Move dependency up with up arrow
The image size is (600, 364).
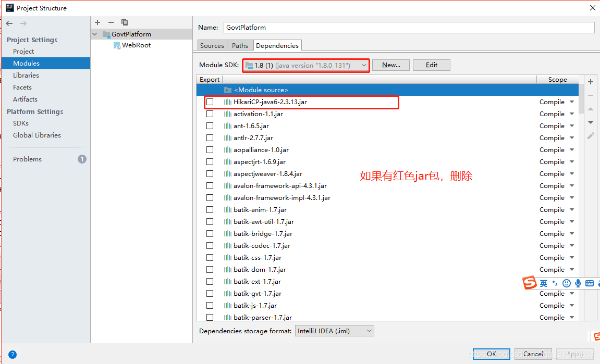591,109
